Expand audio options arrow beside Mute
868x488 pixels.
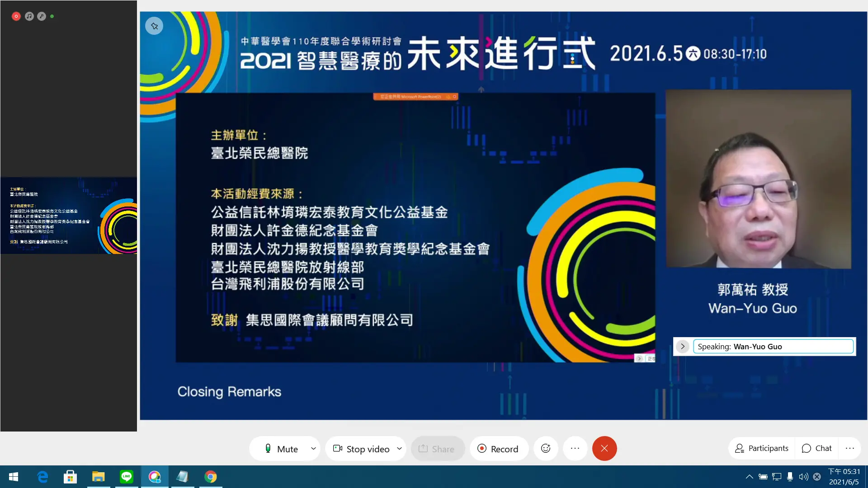pos(313,449)
